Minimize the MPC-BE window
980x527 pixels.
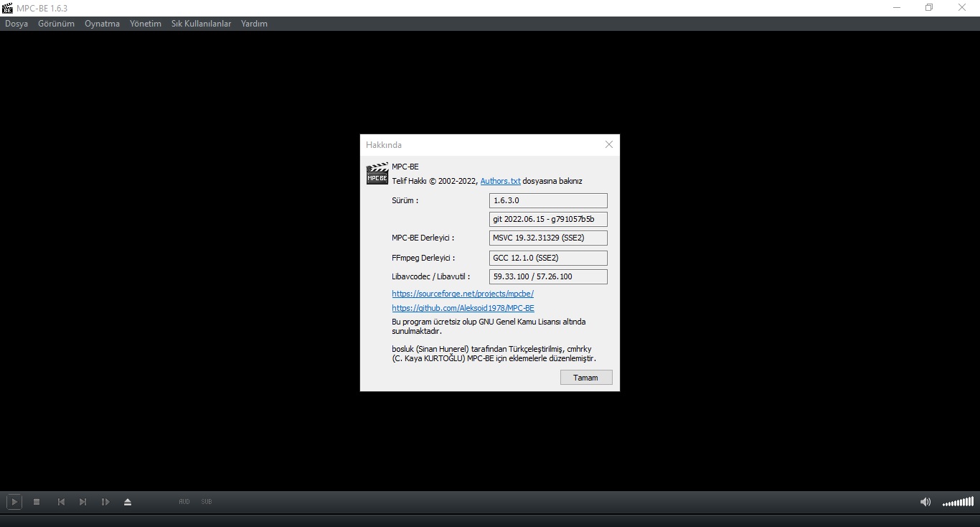point(897,8)
